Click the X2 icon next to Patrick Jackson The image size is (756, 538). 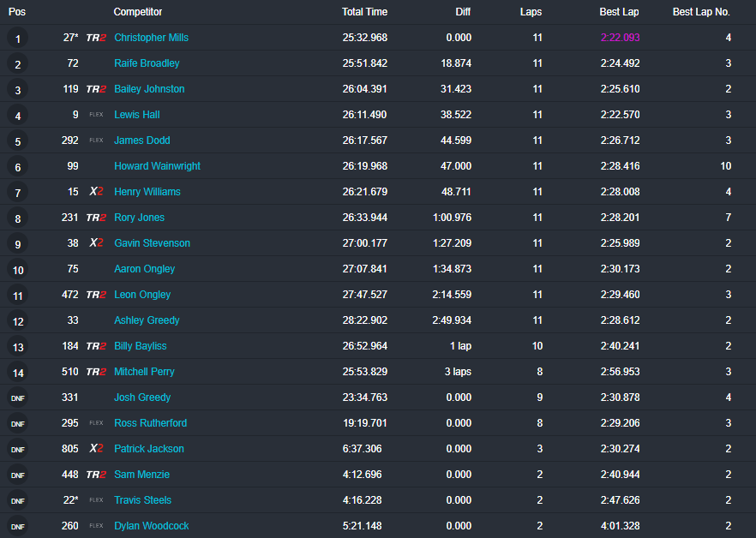(x=96, y=448)
